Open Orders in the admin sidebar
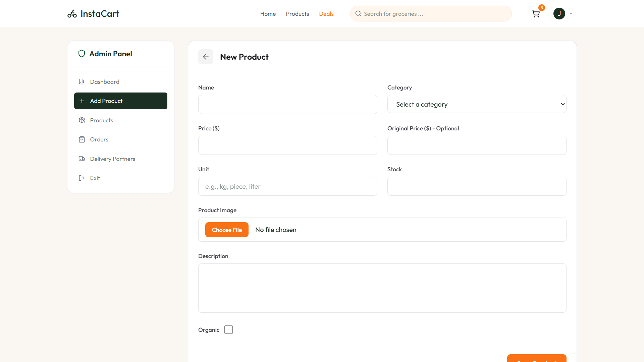Screen dimensions: 644x362 tap(121, 139)
